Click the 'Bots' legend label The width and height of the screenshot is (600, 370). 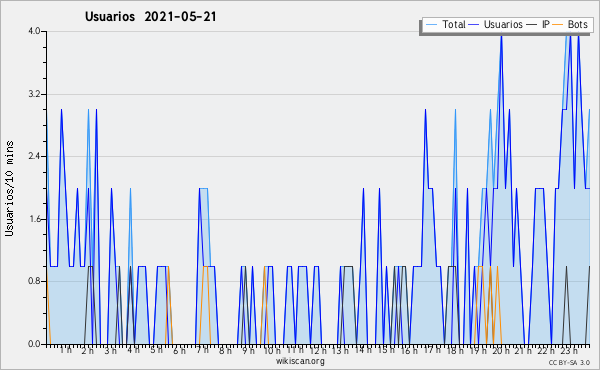click(577, 24)
